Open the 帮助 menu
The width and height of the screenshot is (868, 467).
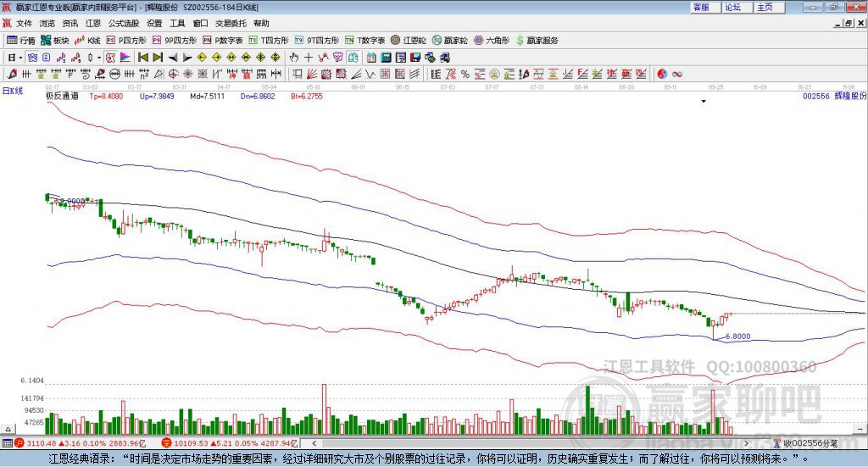[261, 23]
